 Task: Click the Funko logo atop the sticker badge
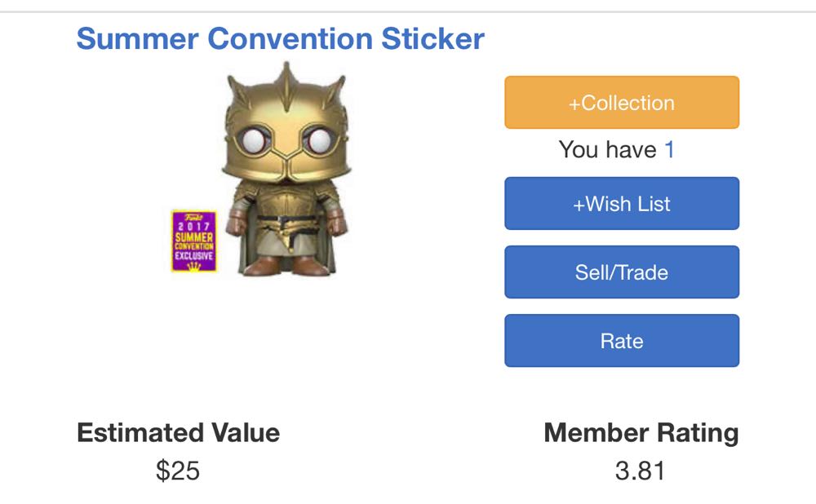pos(193,217)
